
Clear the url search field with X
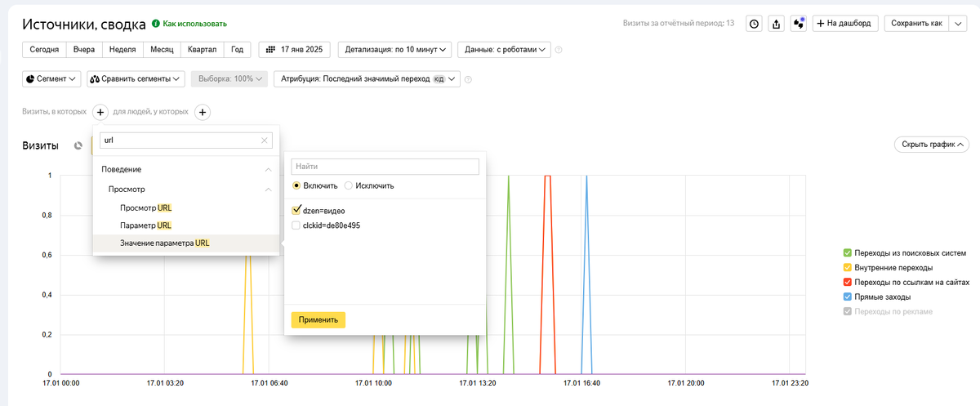click(264, 141)
